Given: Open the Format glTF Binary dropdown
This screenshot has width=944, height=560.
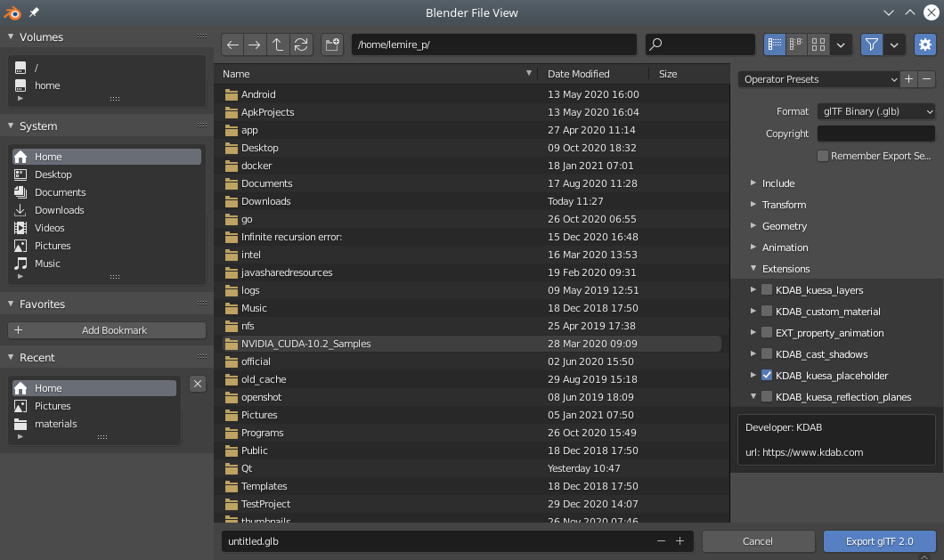Looking at the screenshot, I should (x=876, y=111).
